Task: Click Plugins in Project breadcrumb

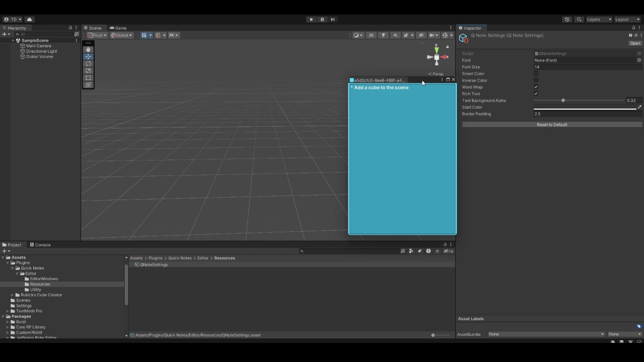Action: (155, 258)
